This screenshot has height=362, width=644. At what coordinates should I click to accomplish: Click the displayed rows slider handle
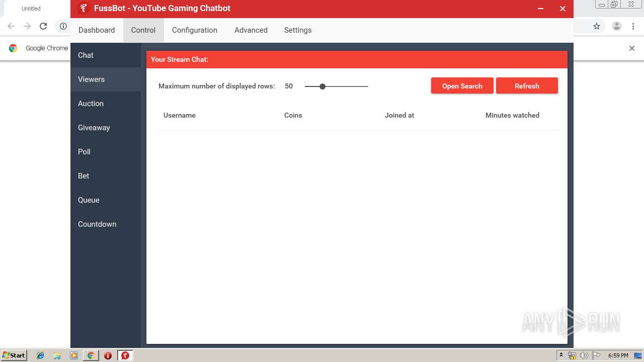pos(323,86)
